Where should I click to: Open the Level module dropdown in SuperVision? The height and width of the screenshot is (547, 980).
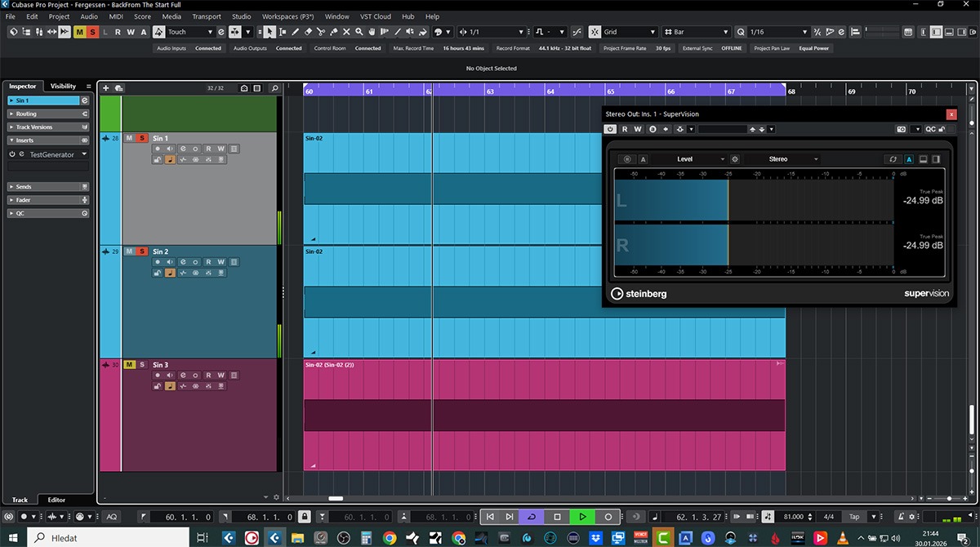coord(700,159)
